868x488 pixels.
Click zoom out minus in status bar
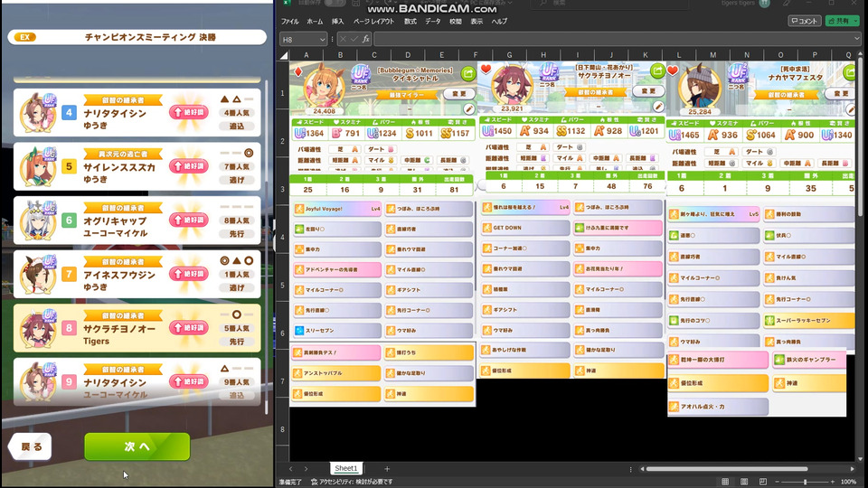point(778,482)
